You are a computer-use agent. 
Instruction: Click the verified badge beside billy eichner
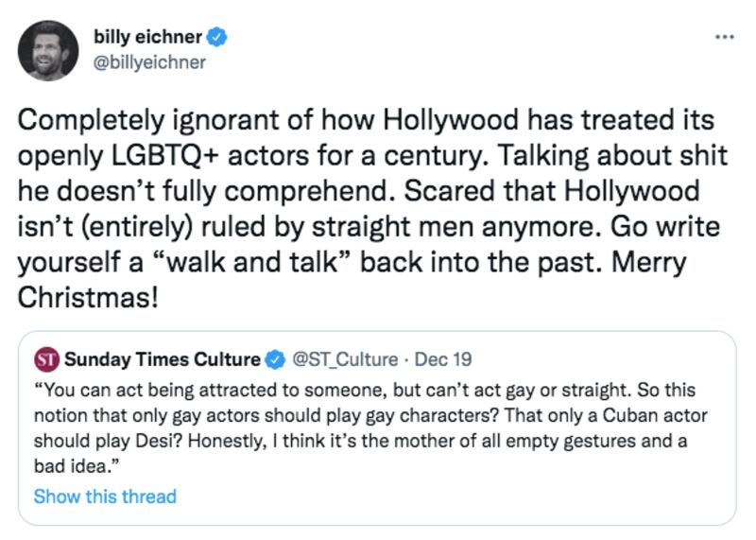tap(217, 39)
